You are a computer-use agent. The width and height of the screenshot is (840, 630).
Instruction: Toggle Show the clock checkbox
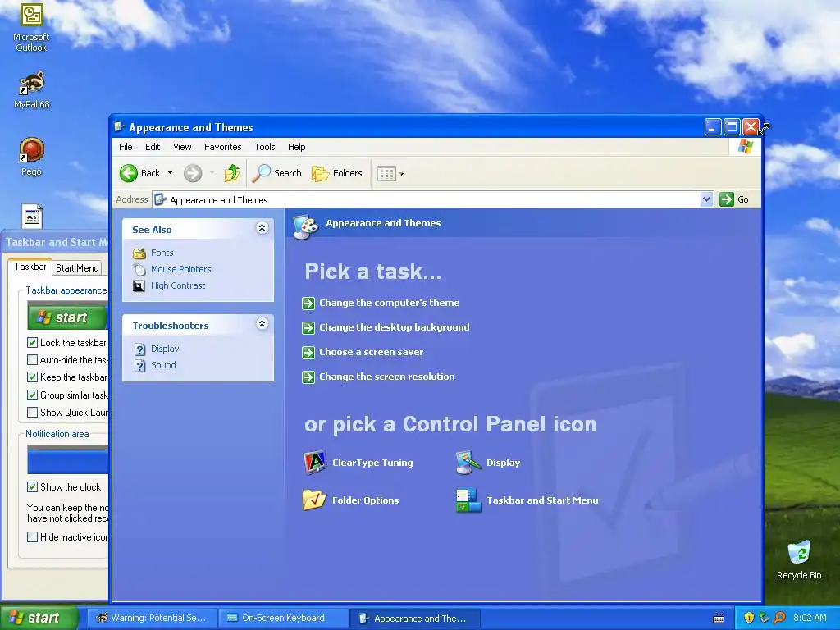tap(32, 487)
